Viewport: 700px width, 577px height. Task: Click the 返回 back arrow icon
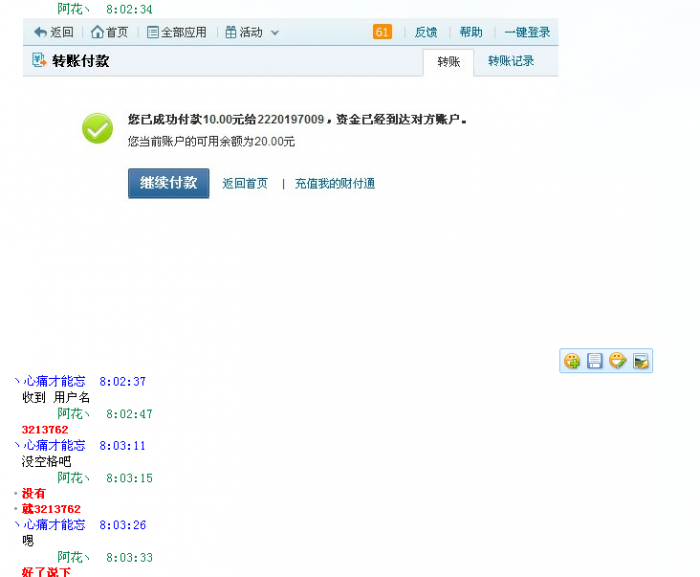pos(40,32)
